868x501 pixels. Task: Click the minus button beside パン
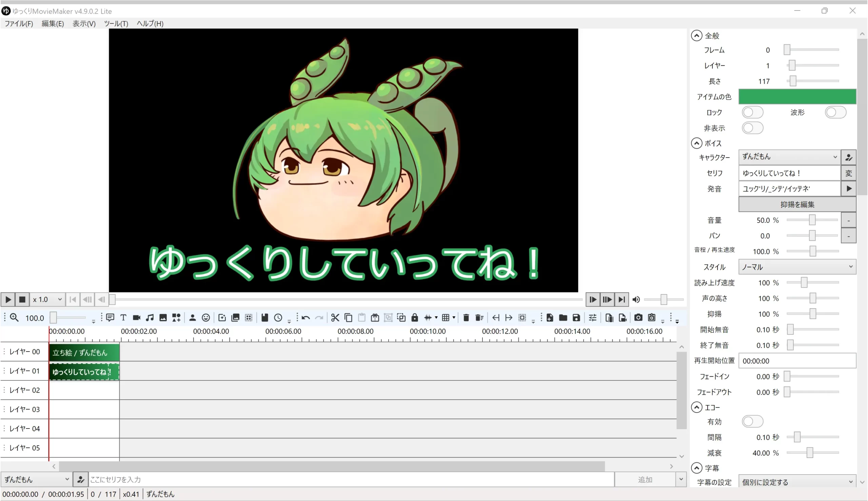click(849, 236)
